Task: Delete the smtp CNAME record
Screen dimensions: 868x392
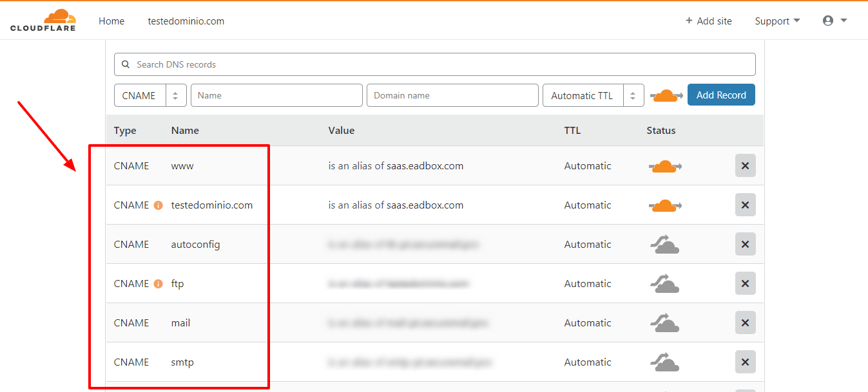Action: point(746,362)
